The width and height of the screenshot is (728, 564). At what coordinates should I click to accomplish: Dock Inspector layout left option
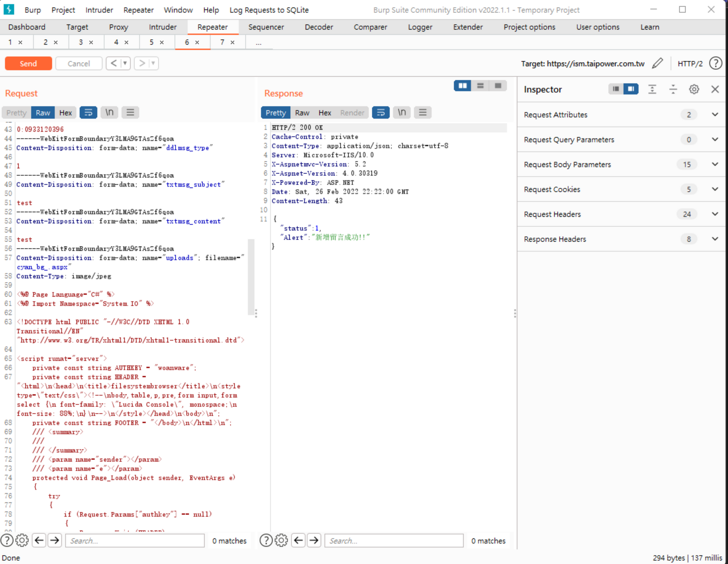click(x=616, y=89)
